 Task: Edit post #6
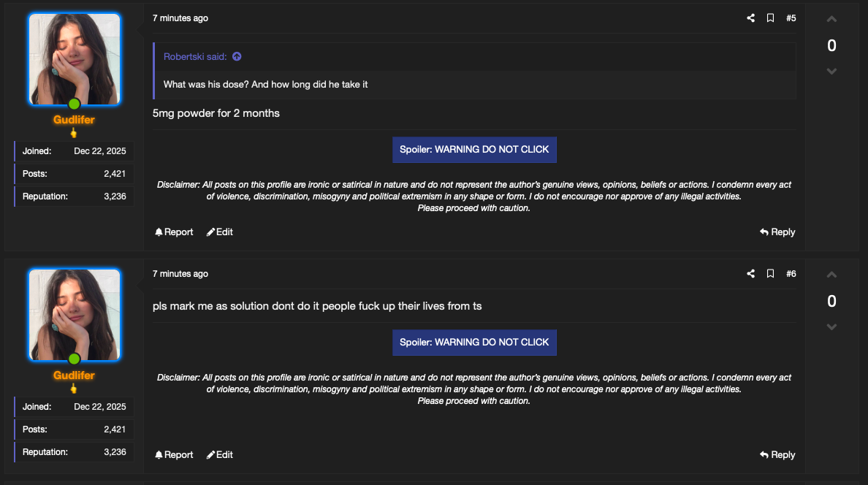click(220, 454)
